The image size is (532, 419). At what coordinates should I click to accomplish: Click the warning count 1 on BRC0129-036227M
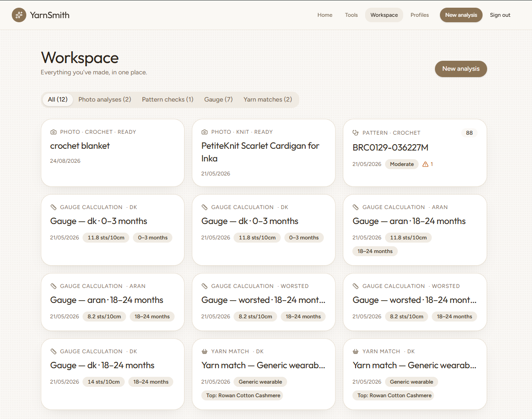[432, 164]
